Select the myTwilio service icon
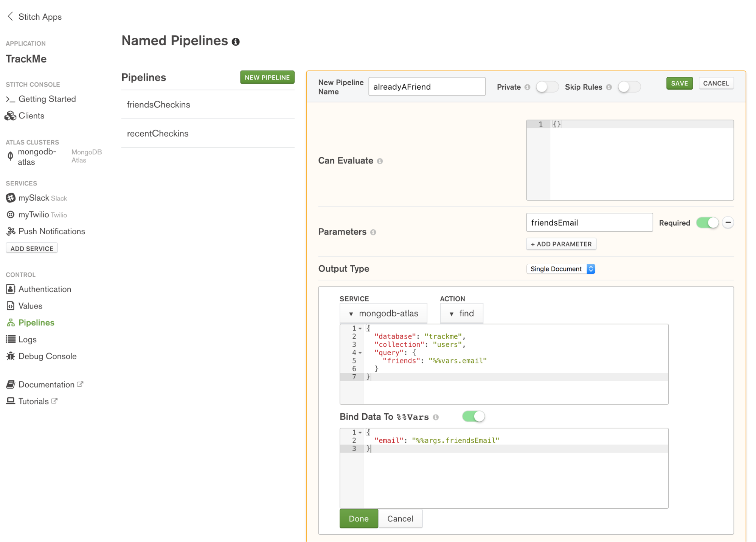 point(10,215)
